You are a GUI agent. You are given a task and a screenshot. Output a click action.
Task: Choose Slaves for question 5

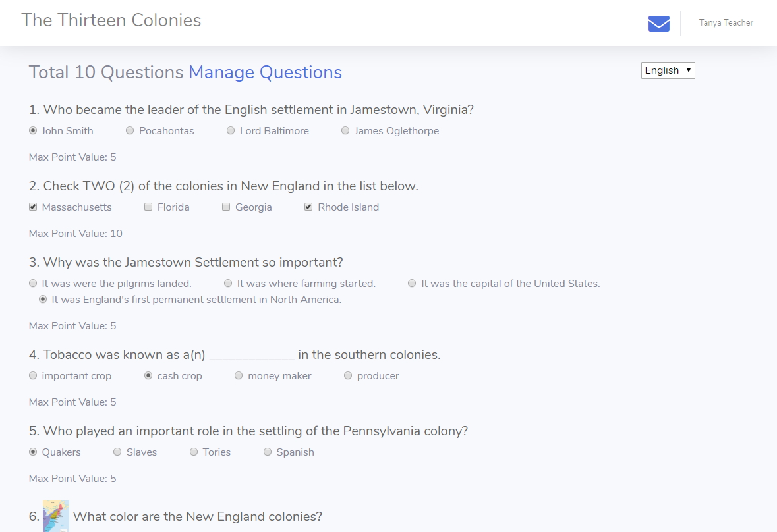click(x=117, y=452)
